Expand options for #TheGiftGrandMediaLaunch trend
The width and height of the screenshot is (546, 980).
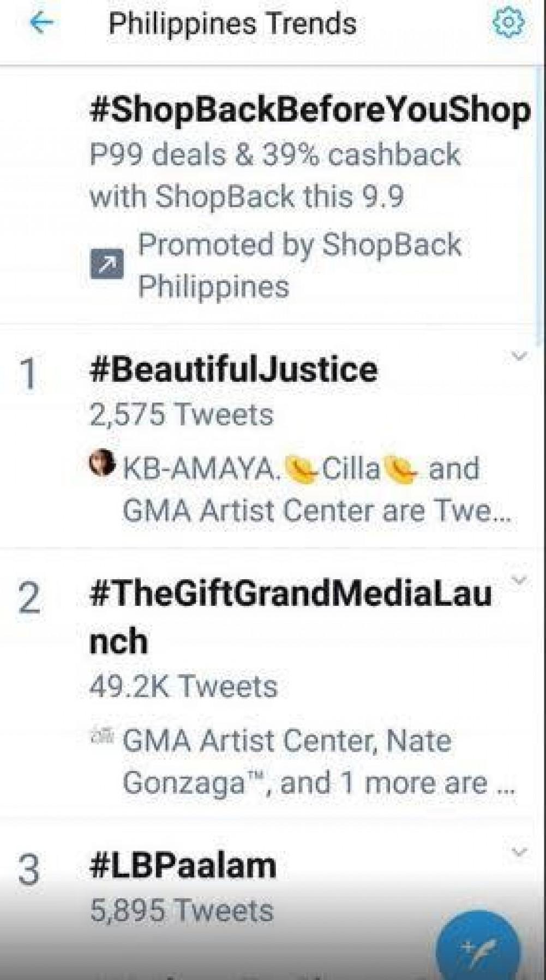[x=519, y=580]
